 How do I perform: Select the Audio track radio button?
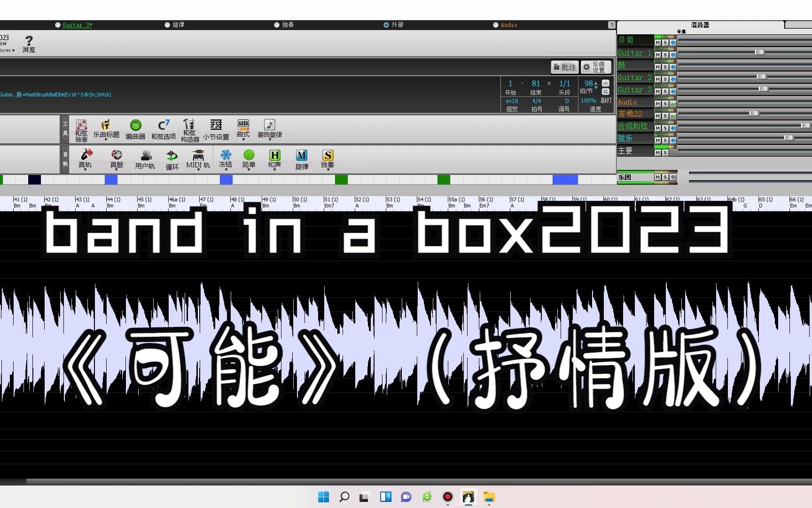tap(496, 25)
